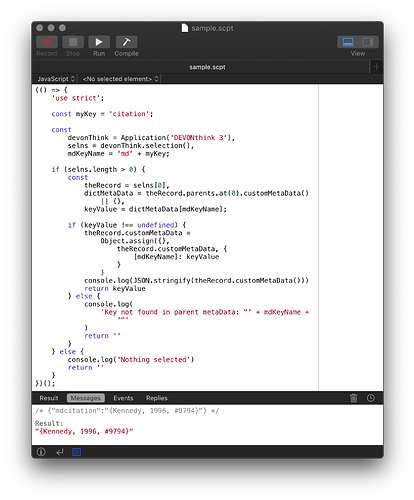Click the mdKeyName = 'md' + myKey line
414x500 pixels.
click(118, 154)
